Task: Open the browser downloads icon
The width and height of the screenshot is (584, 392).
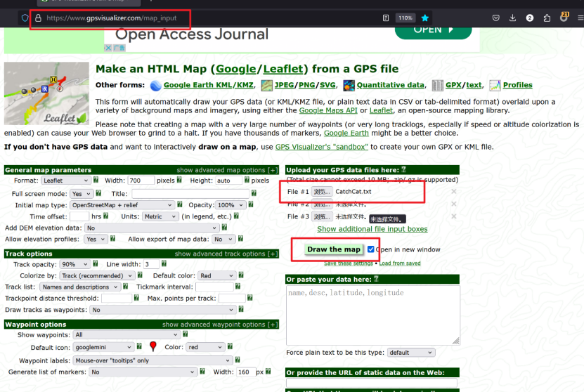Action: coord(513,18)
